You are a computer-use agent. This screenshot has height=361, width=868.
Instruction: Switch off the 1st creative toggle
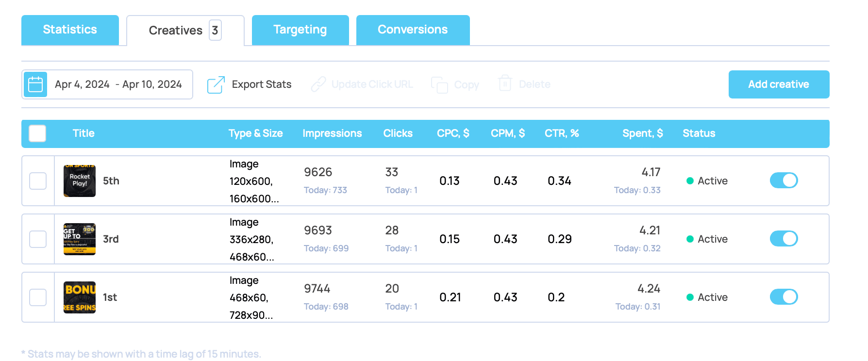tap(784, 297)
